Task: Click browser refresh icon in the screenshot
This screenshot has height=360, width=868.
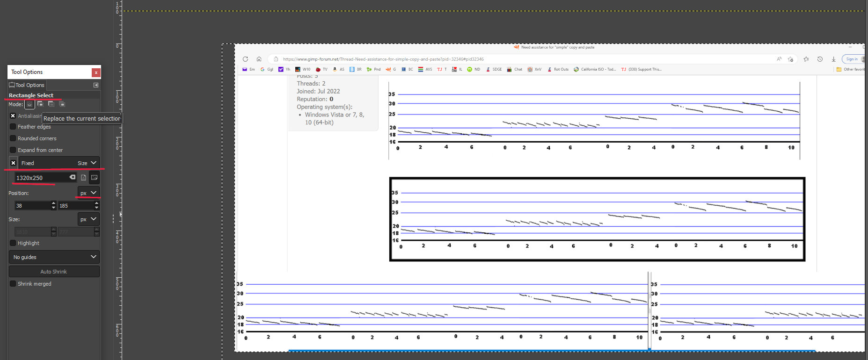Action: [x=245, y=59]
